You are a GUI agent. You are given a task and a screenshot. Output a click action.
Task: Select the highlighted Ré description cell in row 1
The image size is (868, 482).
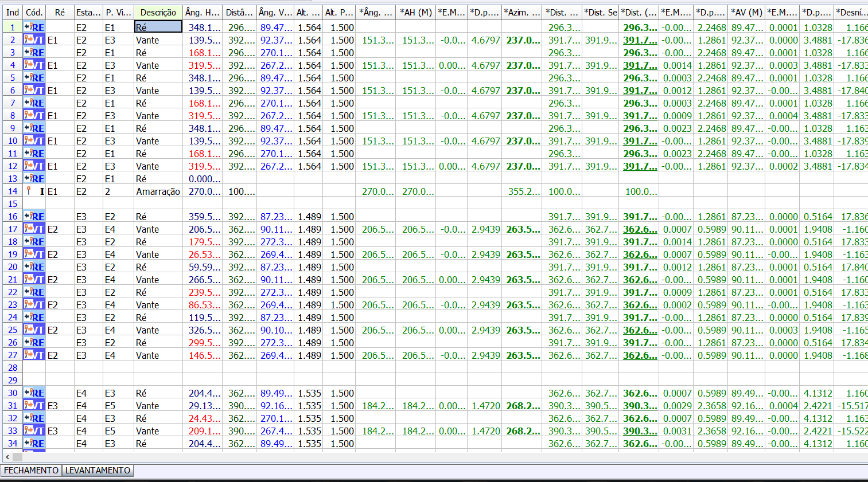[x=158, y=27]
